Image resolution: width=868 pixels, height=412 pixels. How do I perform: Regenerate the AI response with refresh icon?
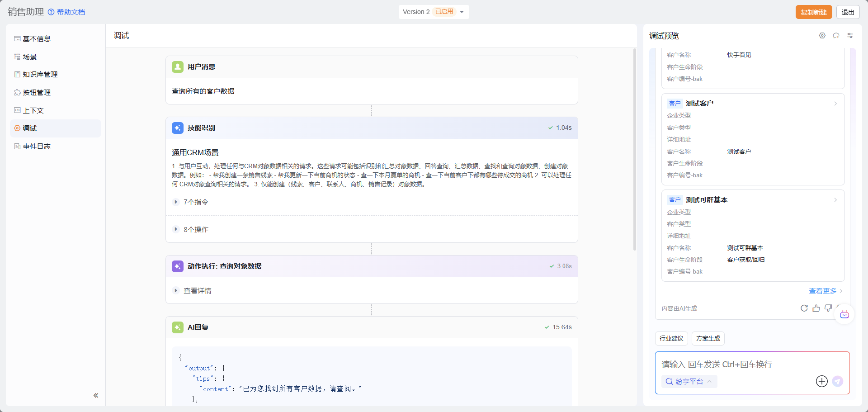pyautogui.click(x=804, y=308)
